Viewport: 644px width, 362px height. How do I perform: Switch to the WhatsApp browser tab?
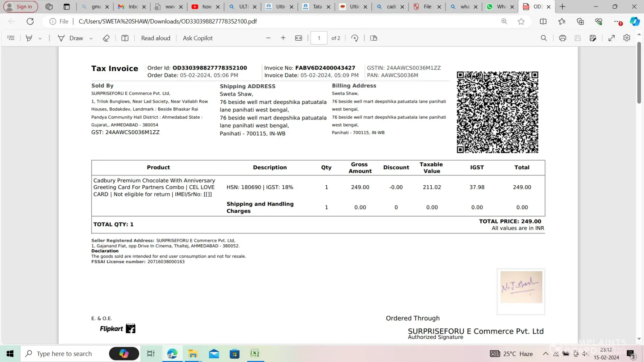coord(498,7)
